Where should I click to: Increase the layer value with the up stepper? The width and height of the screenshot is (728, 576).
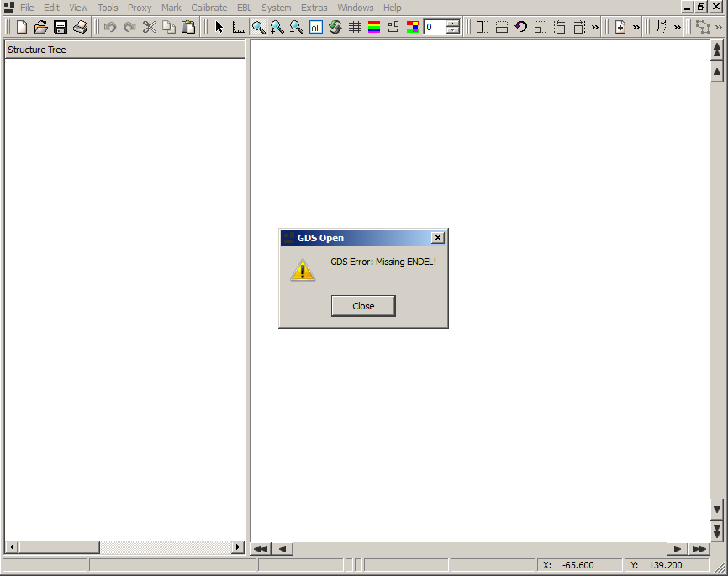451,23
